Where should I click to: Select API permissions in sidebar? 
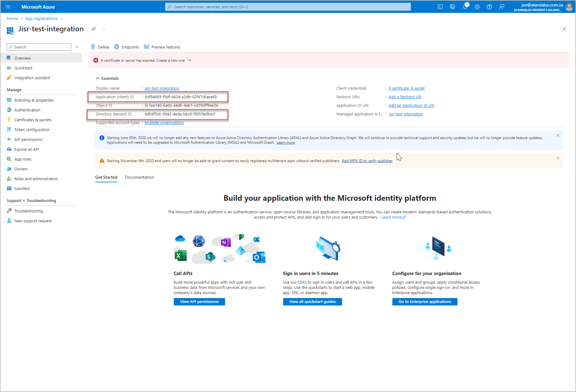pos(28,139)
